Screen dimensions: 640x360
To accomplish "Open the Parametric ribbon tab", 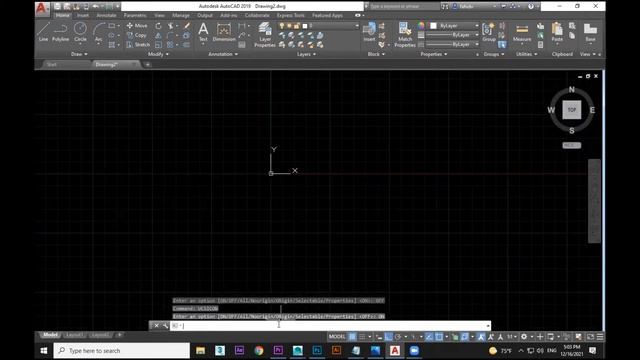I will click(x=135, y=16).
